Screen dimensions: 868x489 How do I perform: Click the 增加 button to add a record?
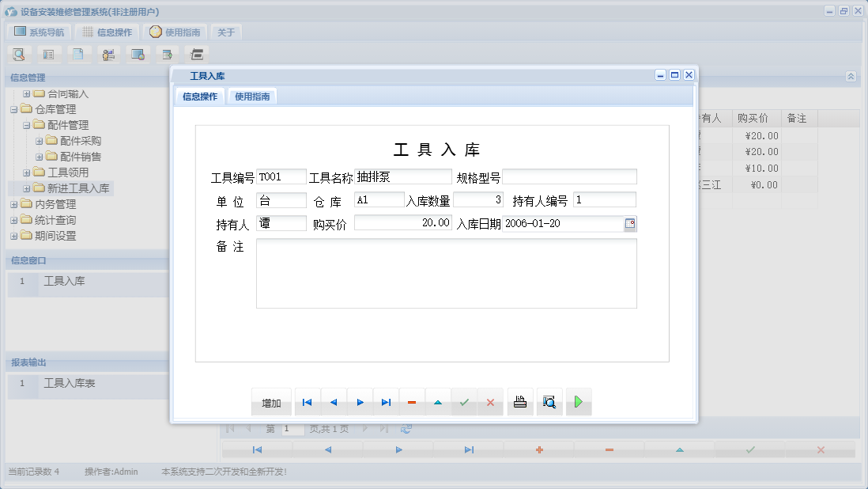pos(271,402)
